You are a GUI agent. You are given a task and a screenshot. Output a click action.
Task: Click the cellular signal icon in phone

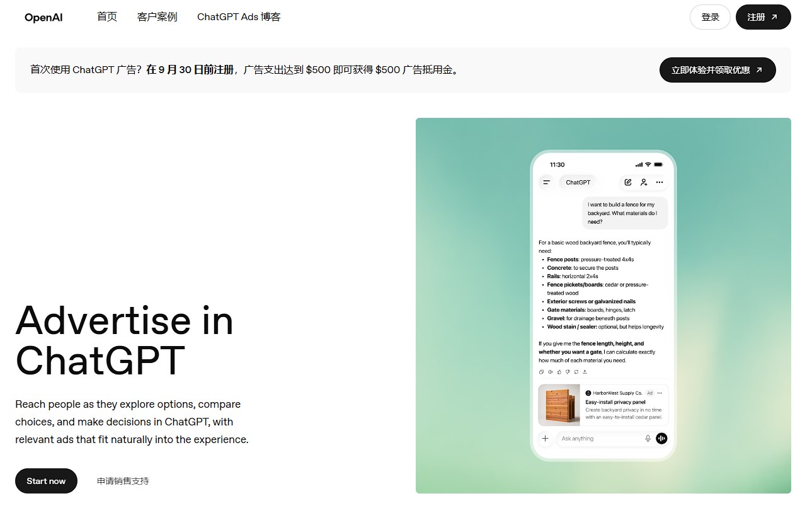(639, 165)
